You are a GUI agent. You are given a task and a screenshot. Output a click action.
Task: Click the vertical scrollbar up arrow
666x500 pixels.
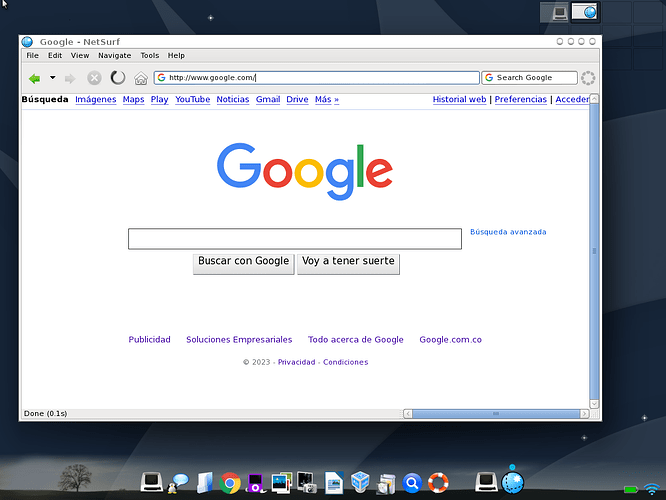click(x=595, y=99)
